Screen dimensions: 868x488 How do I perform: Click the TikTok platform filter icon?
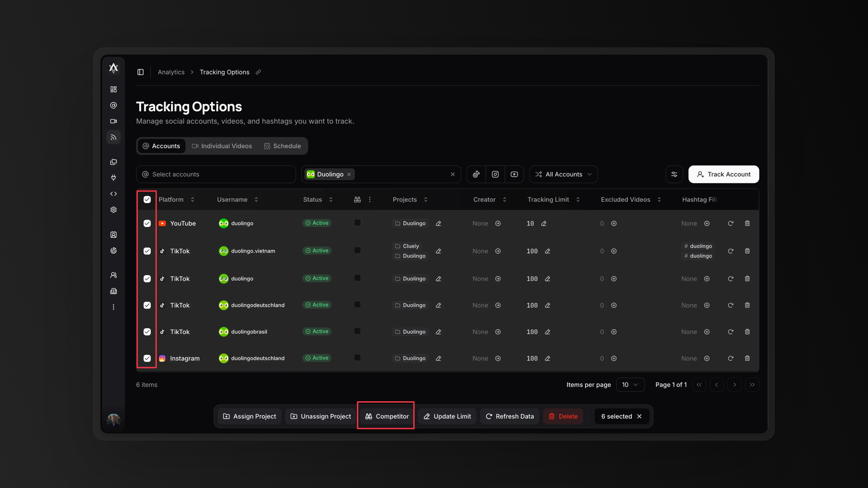(476, 174)
